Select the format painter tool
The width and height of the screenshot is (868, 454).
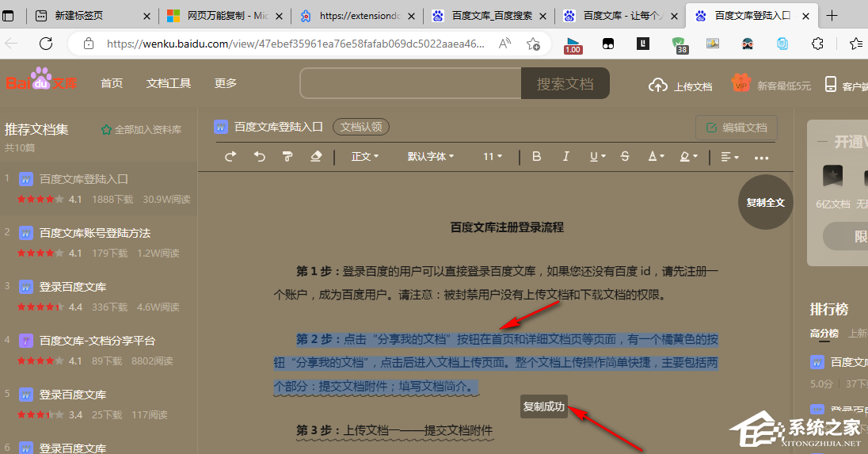pos(287,157)
